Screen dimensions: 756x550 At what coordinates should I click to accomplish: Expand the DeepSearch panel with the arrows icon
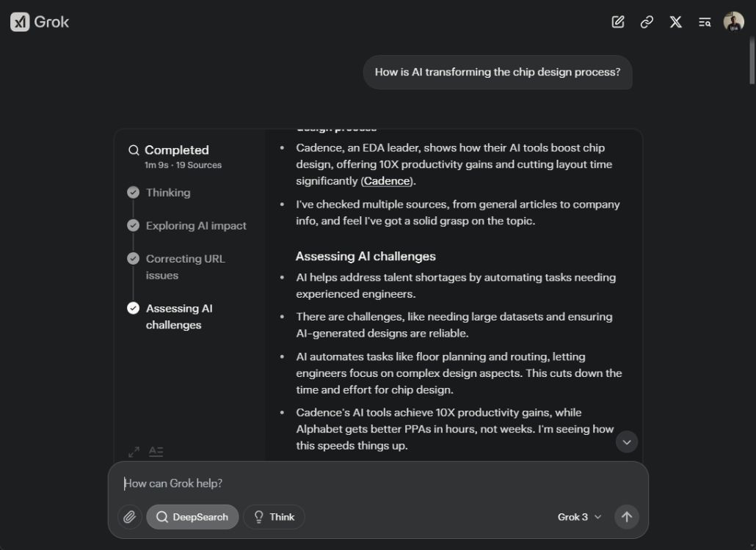tap(133, 451)
